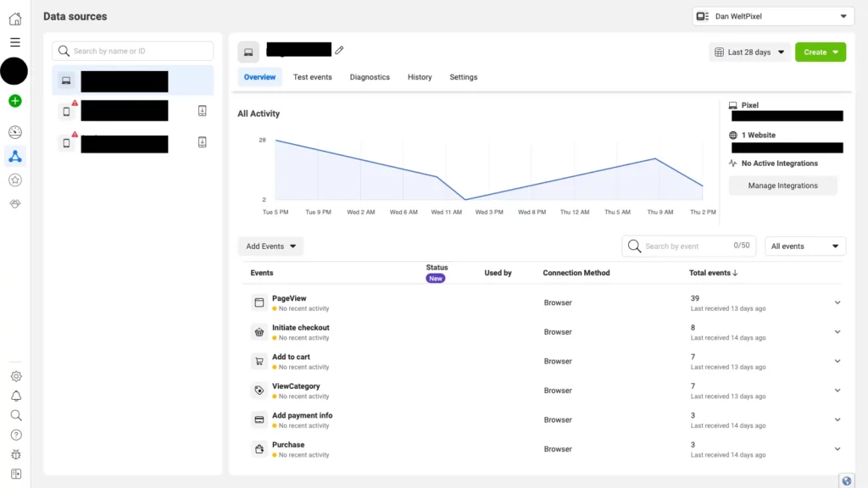868x488 pixels.
Task: Open the Diagnostics tab
Action: tap(370, 77)
